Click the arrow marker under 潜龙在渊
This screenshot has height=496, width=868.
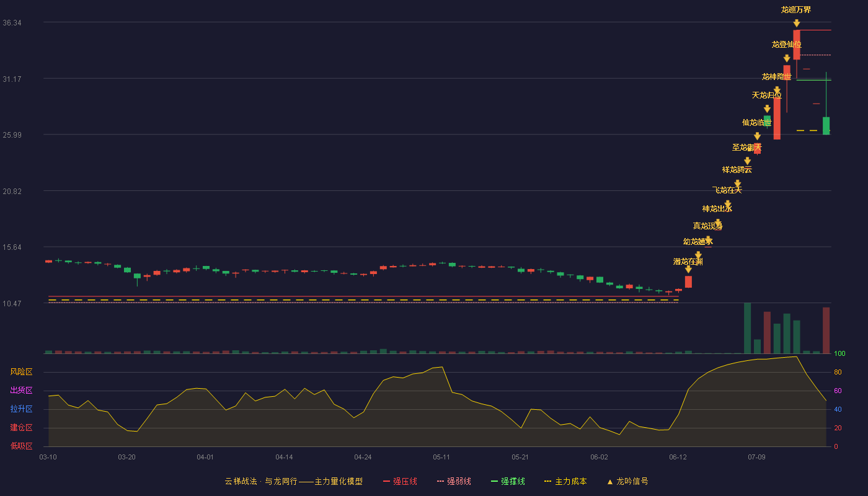pos(688,269)
